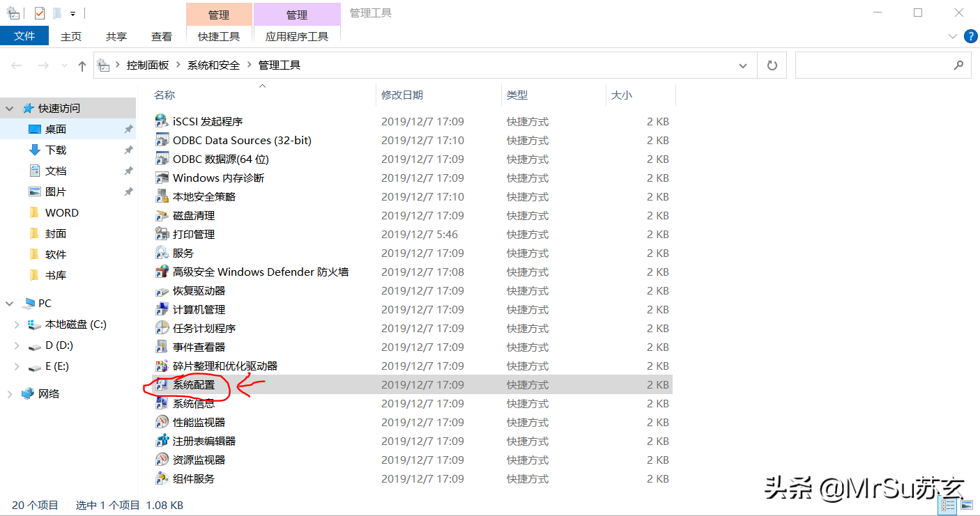980x516 pixels.
Task: Click the 本地安全策略 icon
Action: click(162, 196)
